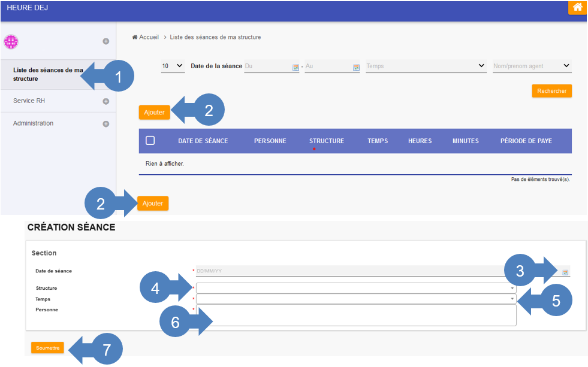
Task: Open Liste des séances de ma structure
Action: pyautogui.click(x=48, y=74)
